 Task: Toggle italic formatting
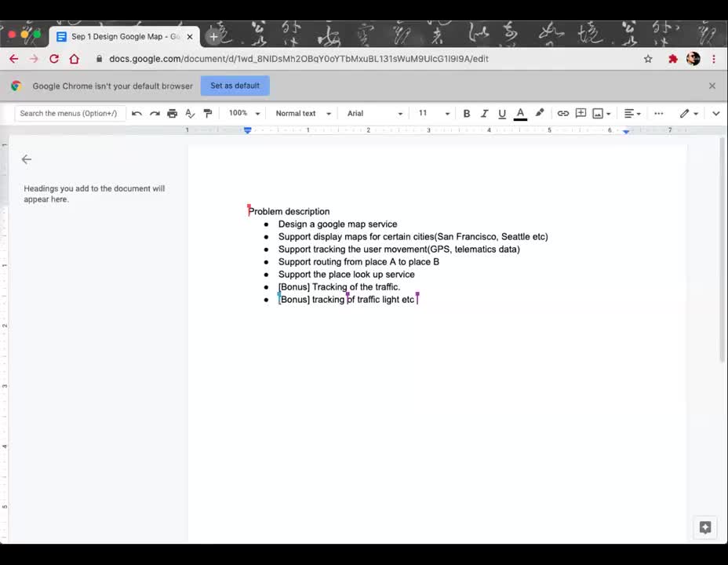484,113
